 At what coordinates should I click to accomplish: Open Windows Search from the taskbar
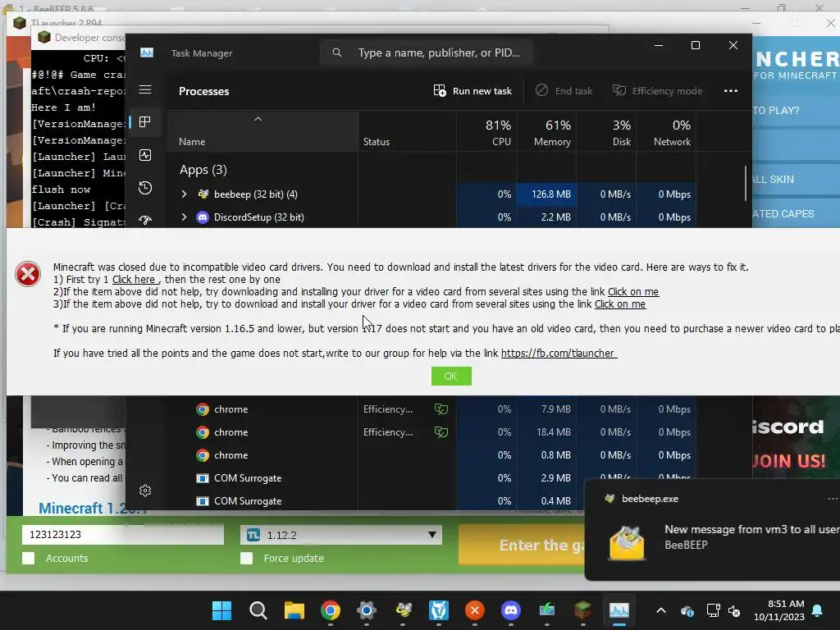click(258, 610)
